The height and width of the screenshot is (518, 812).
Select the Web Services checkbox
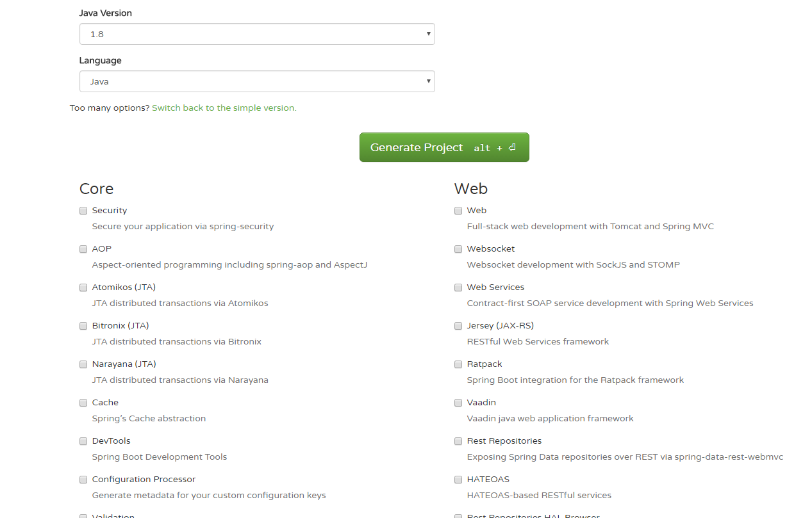click(x=458, y=287)
